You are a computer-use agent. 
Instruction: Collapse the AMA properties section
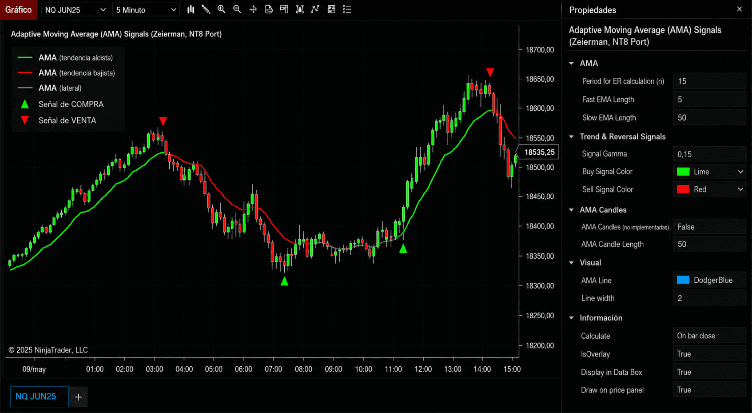click(x=572, y=63)
